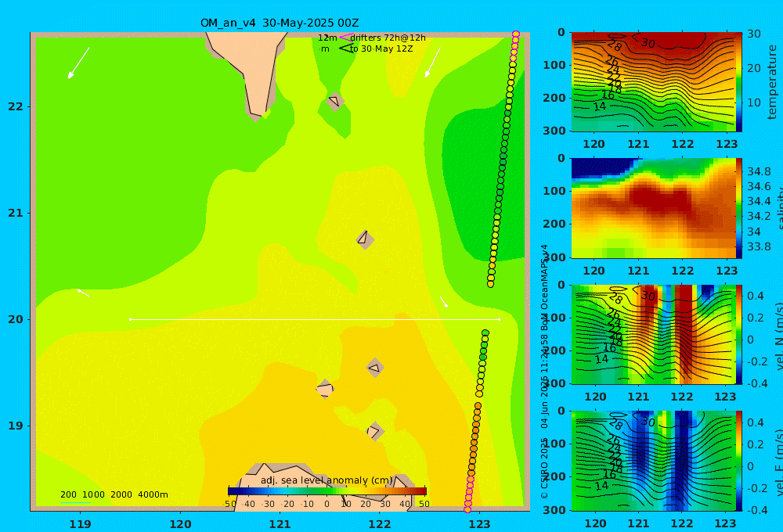Image resolution: width=783 pixels, height=532 pixels.
Task: Click the '© CSIRO 2025' rotated credit text
Action: click(x=545, y=468)
